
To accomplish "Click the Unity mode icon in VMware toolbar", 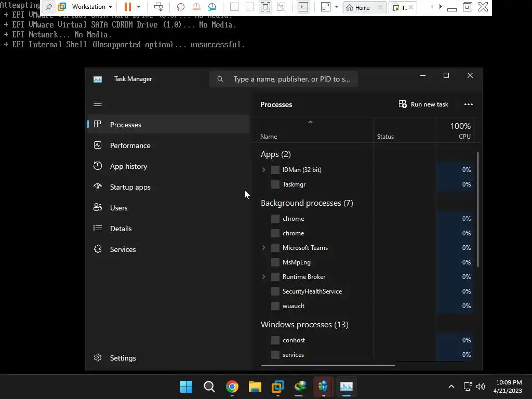I will tap(281, 7).
